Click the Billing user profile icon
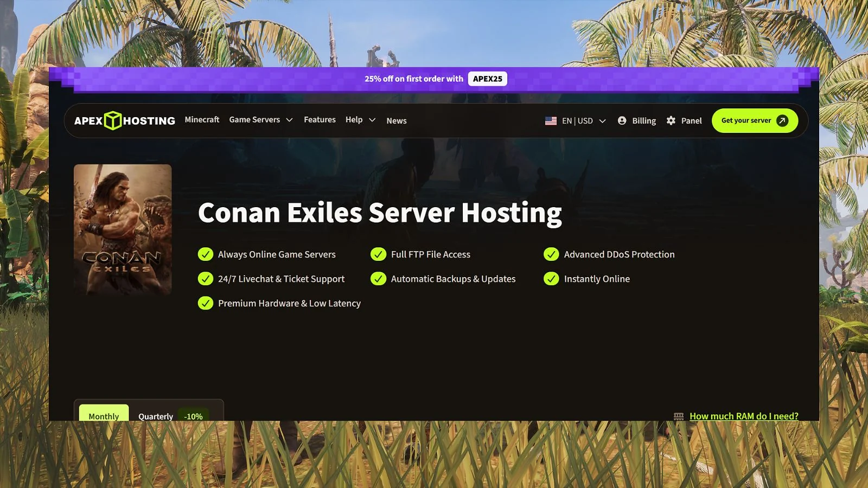 (x=622, y=120)
